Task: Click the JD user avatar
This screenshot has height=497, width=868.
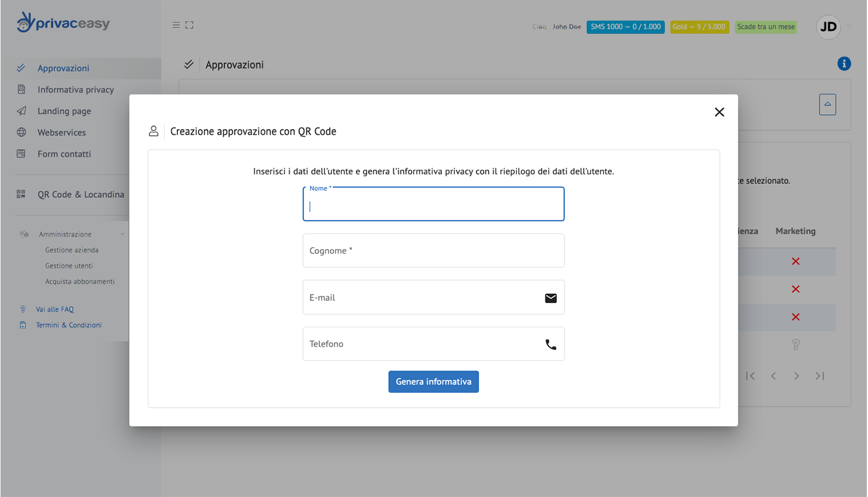Action: coord(828,27)
